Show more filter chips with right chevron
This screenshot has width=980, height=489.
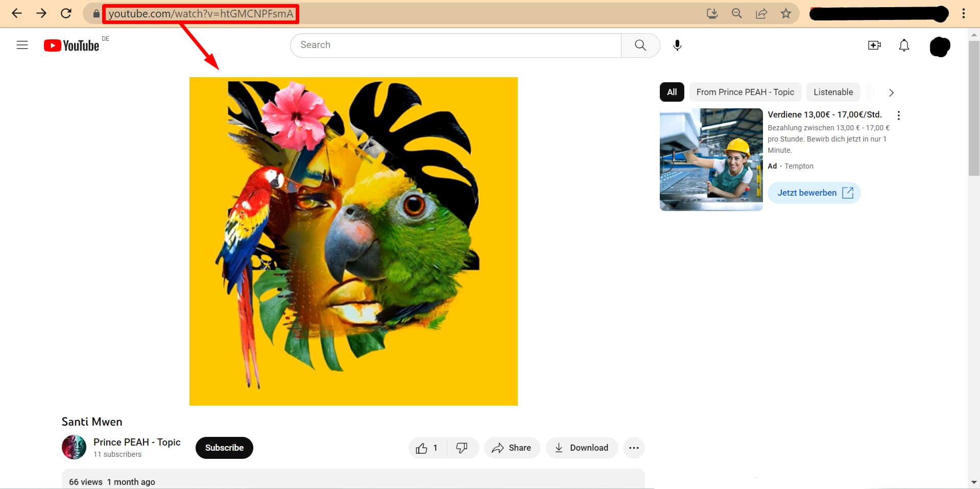891,92
